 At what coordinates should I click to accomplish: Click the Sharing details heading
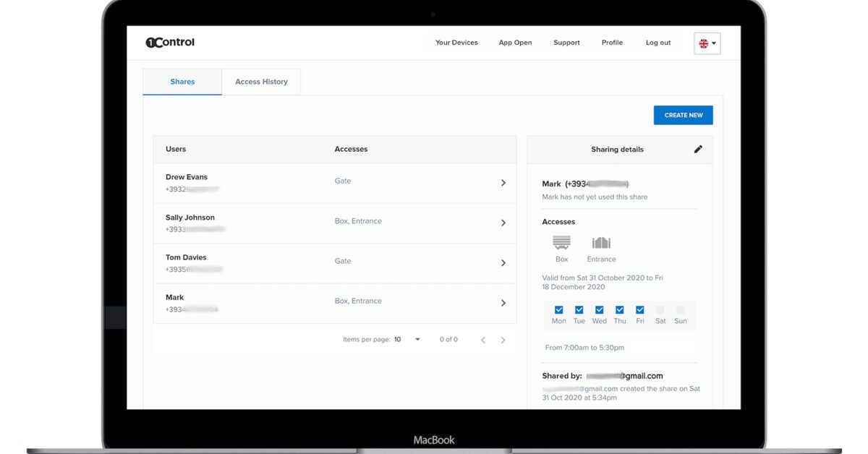pos(617,150)
